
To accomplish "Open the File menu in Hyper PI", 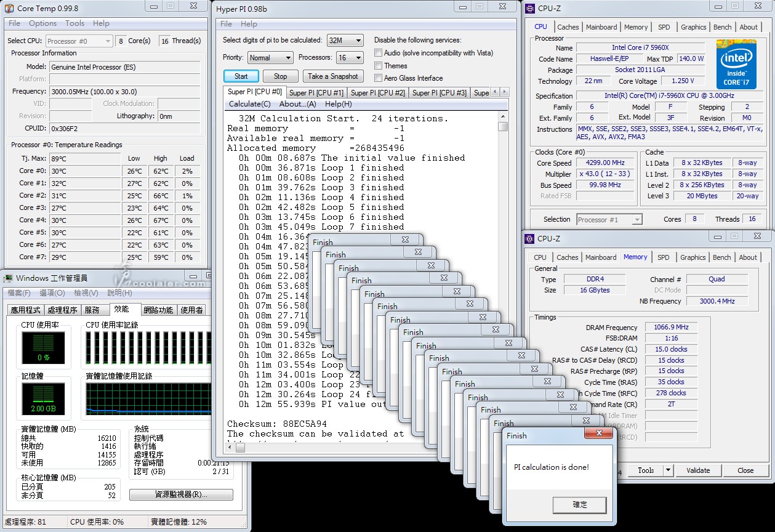I will [x=227, y=24].
